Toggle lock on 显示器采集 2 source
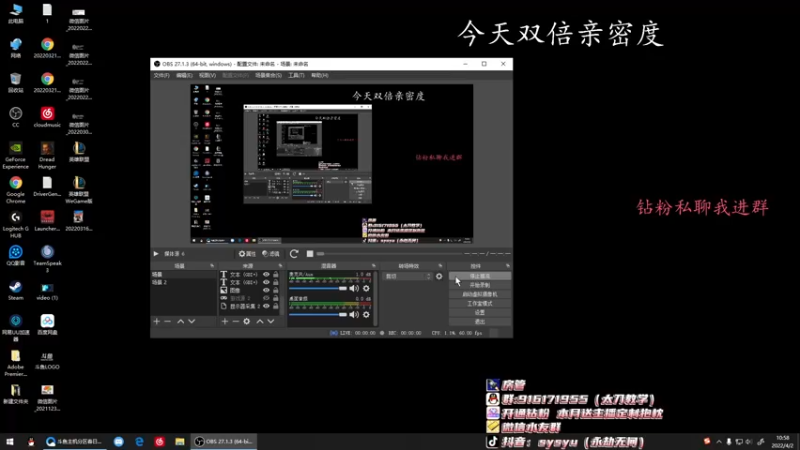Screen dimensions: 800x450 coord(276,306)
